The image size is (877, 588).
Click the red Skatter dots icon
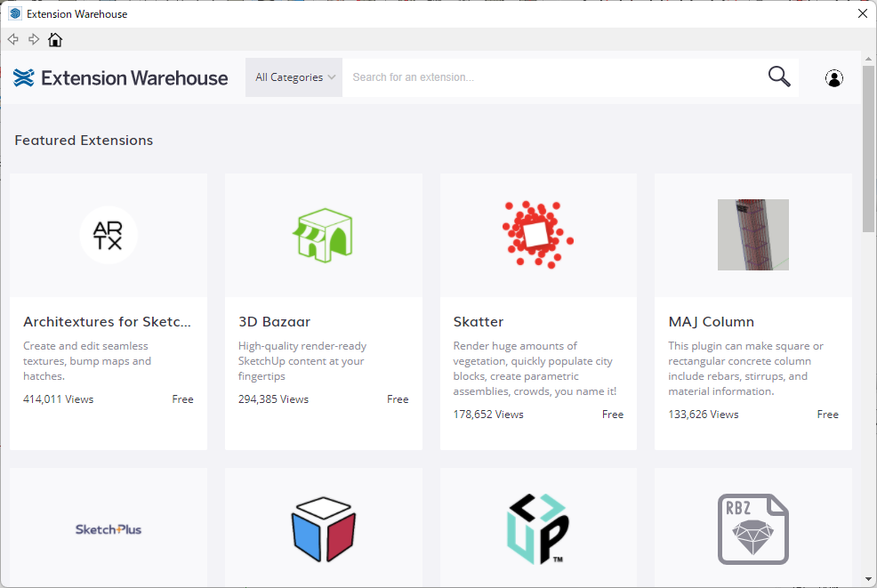(538, 235)
